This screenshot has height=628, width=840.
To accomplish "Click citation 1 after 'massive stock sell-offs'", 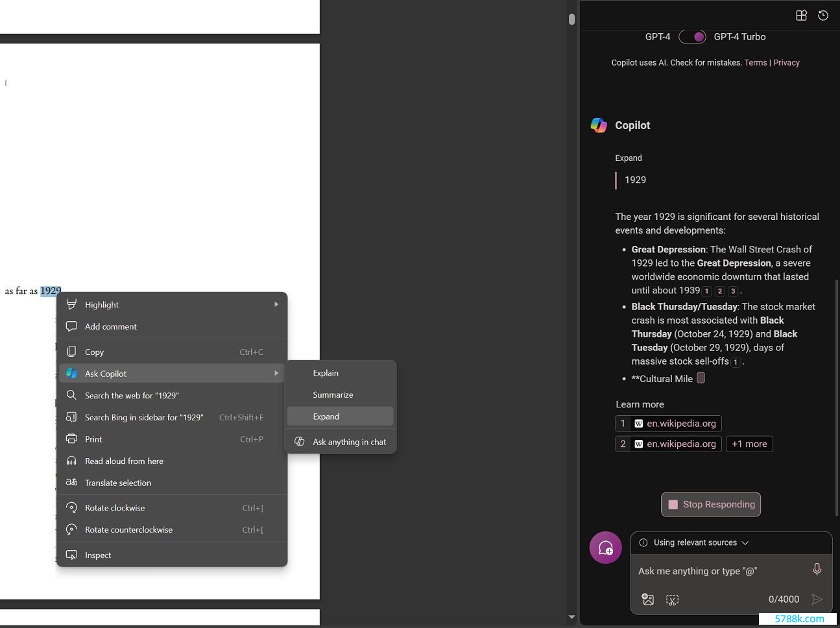I will (736, 362).
